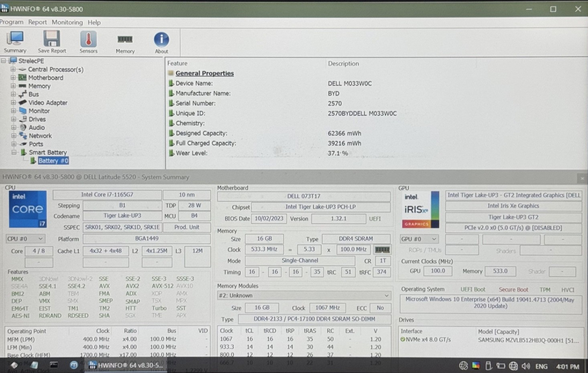Click the HWiNFO 64 taskbar button
The image size is (588, 373).
[x=126, y=365]
